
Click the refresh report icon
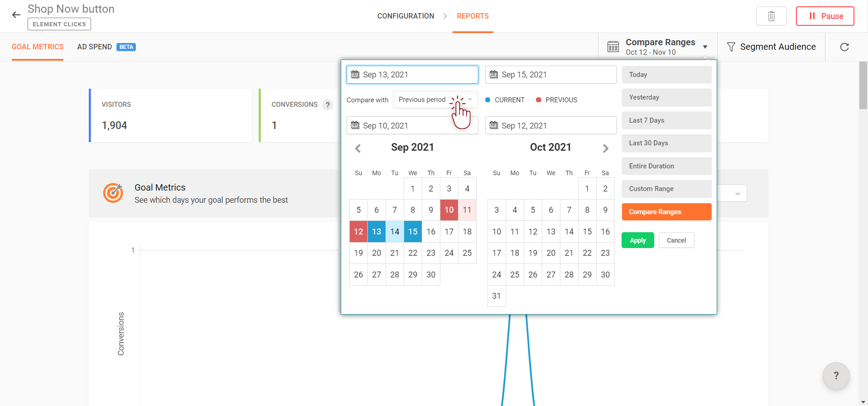point(844,47)
